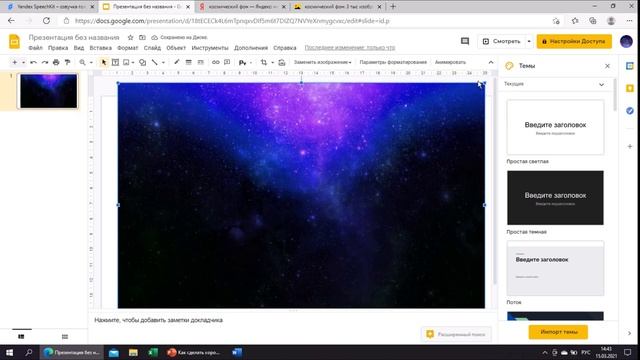
Task: Open image insert options dropdown arrow
Action: 133,62
